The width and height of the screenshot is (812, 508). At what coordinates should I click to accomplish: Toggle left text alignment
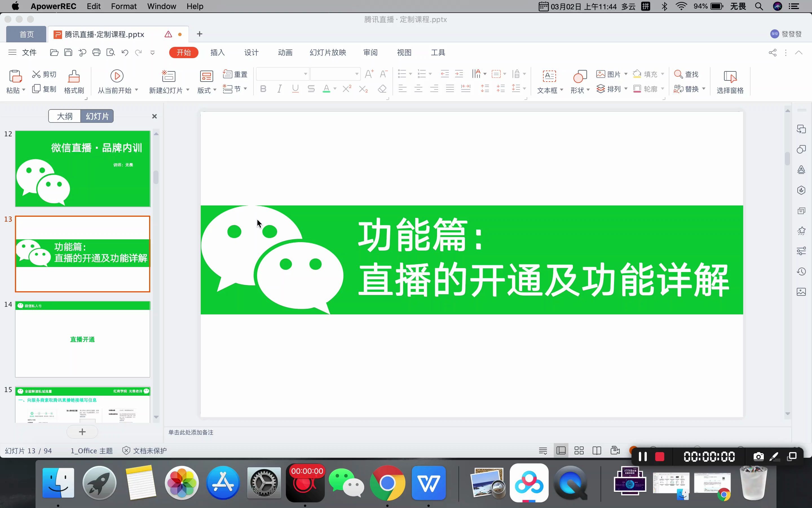pos(402,89)
